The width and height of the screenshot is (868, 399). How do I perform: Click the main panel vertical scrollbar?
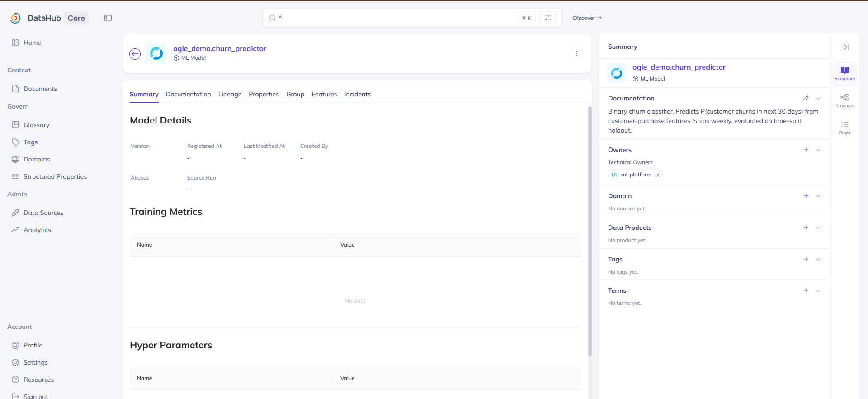(x=590, y=231)
